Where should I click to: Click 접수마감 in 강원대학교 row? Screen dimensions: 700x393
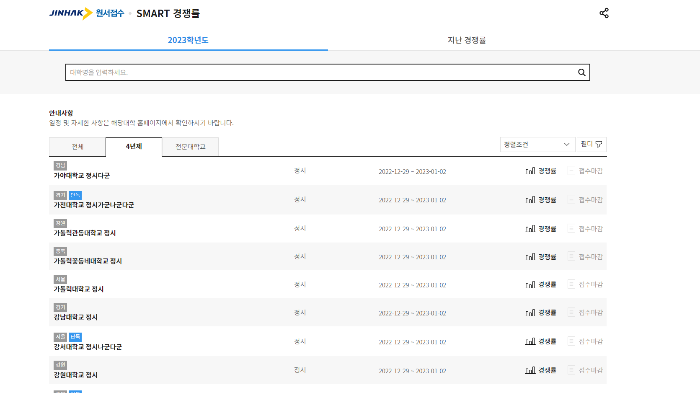coord(585,370)
